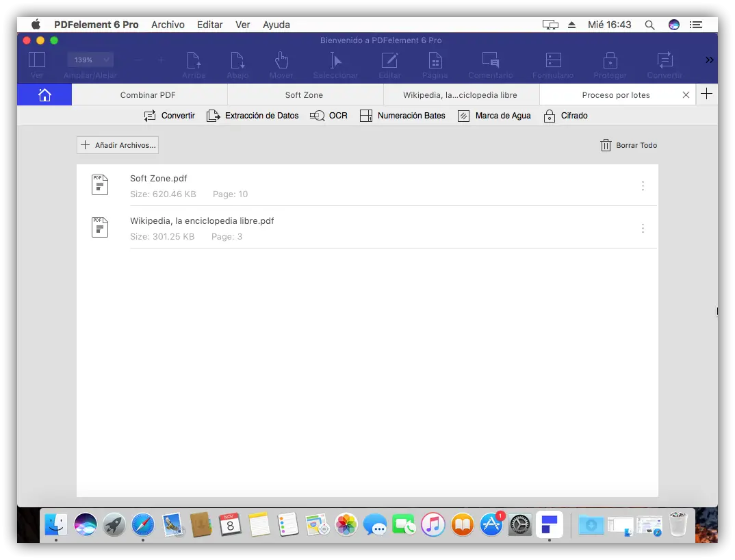Open options menu for Wikipedia pdf row
The image size is (735, 560).
(643, 228)
